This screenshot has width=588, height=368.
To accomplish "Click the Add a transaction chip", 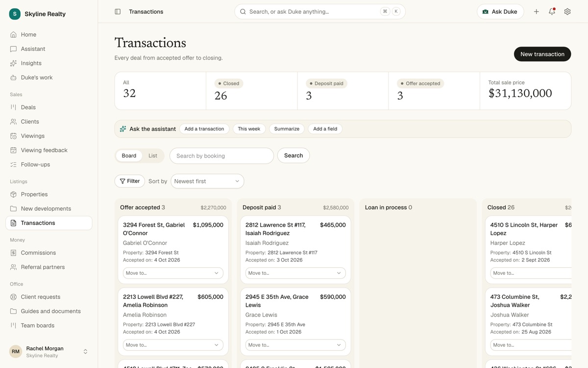I will point(204,129).
